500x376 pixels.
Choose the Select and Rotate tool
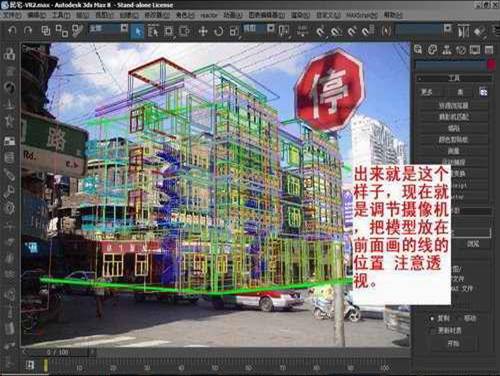click(x=219, y=31)
